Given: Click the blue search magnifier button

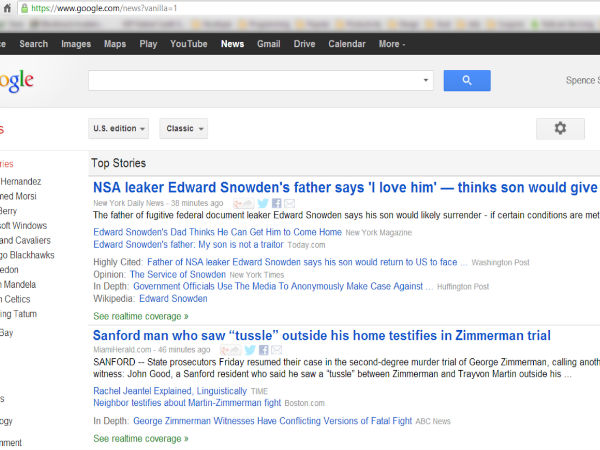Looking at the screenshot, I should (x=467, y=80).
